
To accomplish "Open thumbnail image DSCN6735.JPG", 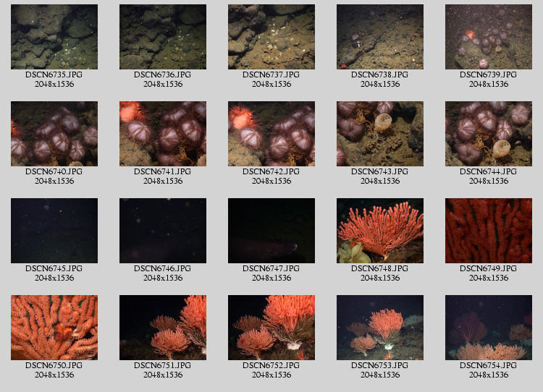I will click(54, 37).
